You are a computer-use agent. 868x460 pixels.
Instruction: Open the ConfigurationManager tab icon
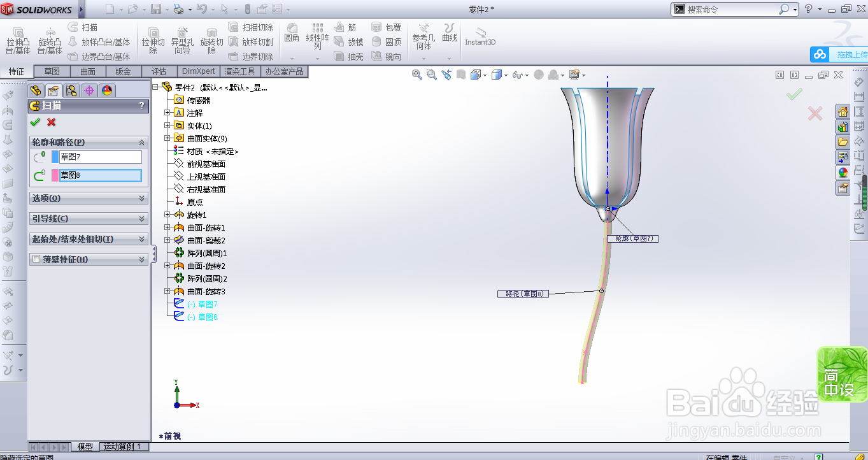[x=71, y=90]
